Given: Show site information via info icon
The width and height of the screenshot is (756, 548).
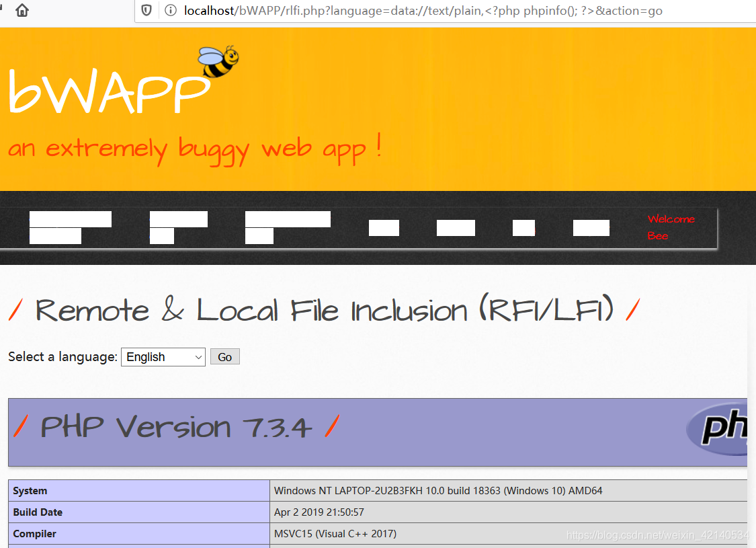Looking at the screenshot, I should tap(171, 10).
